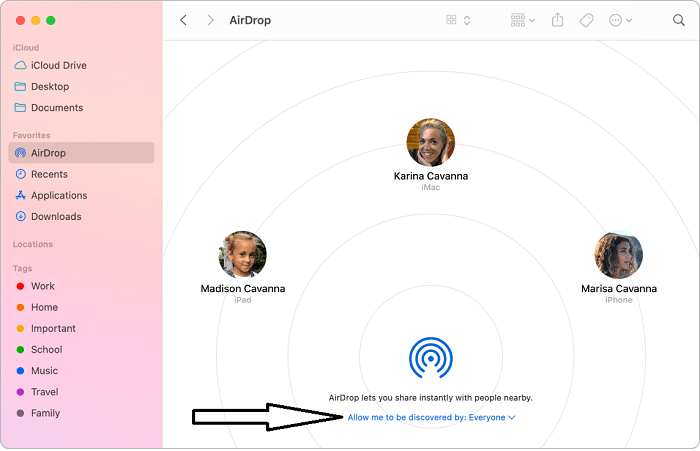Image resolution: width=700 pixels, height=451 pixels.
Task: Open the view switcher up-down arrows
Action: (467, 20)
